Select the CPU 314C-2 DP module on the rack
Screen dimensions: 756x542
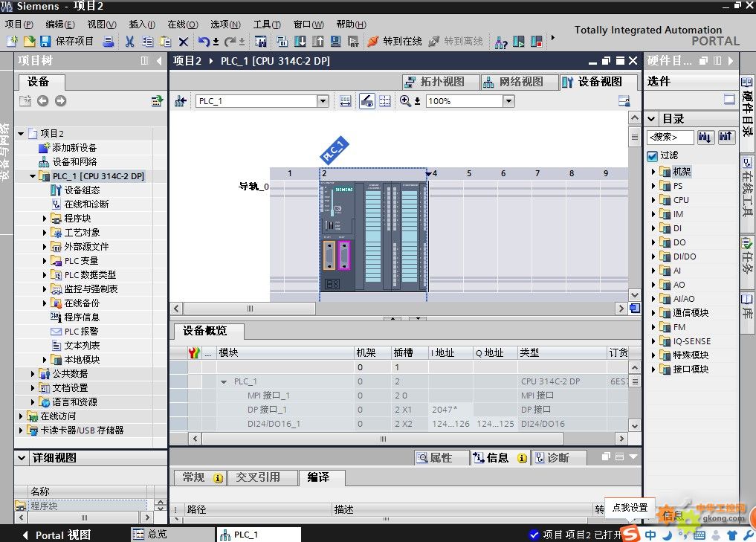tap(373, 236)
